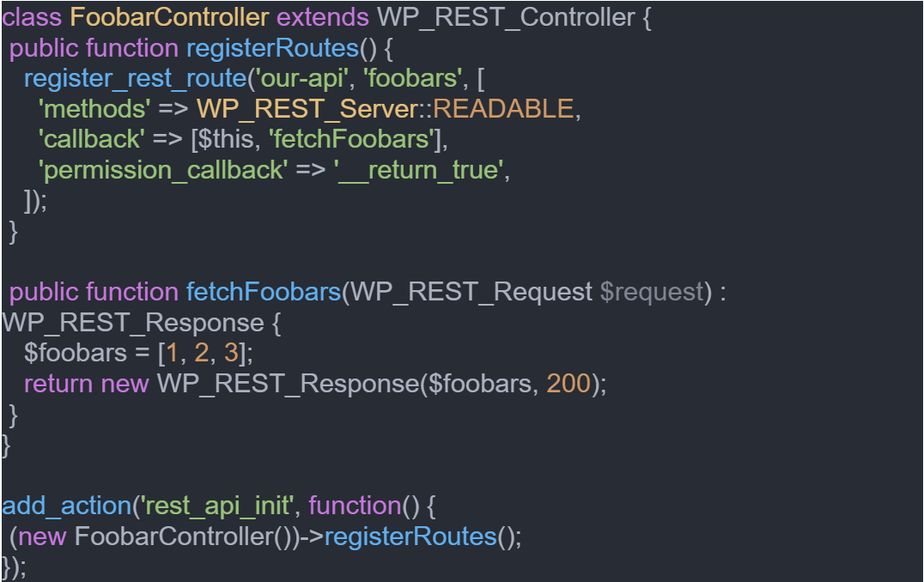Image resolution: width=924 pixels, height=582 pixels.
Task: Click the 'rest_api_init' hook string
Action: pos(216,506)
